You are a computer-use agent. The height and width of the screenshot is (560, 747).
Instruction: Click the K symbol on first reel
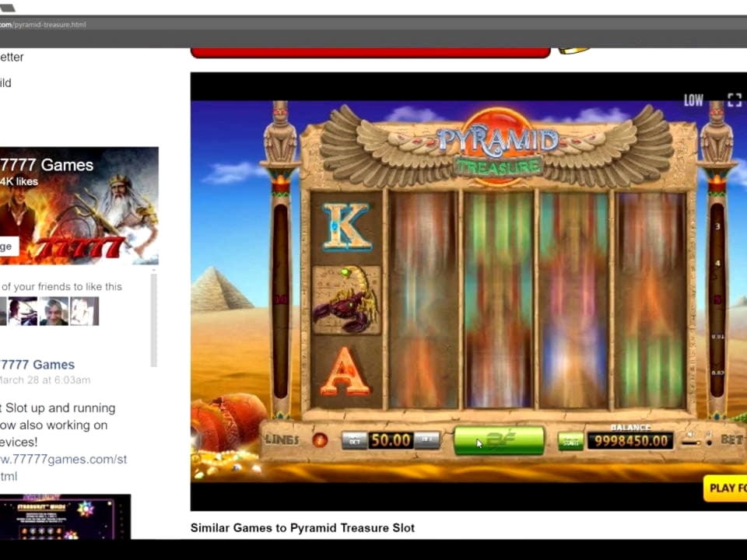tap(346, 226)
